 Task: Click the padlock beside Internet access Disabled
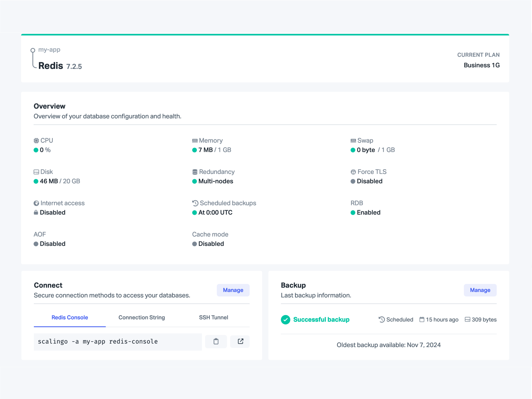coord(36,212)
